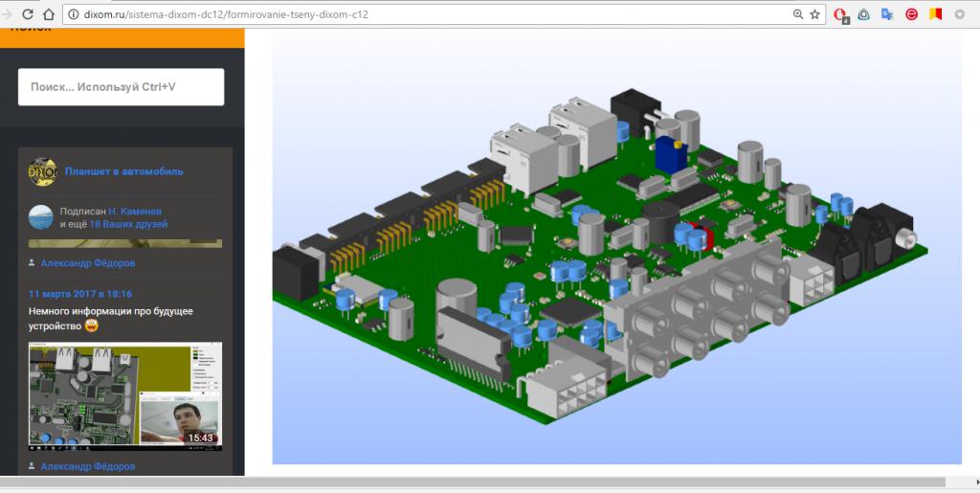980x493 pixels.
Task: Click the DIXOM group avatar logo
Action: (43, 171)
